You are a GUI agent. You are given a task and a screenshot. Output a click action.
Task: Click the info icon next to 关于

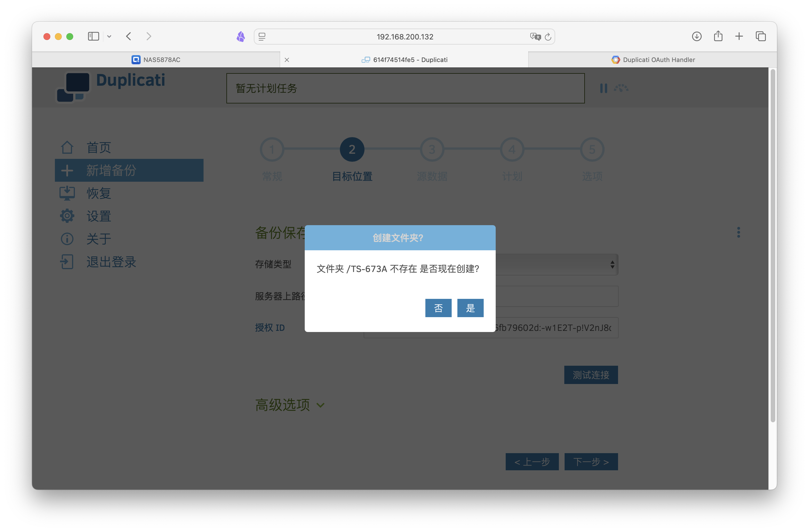point(67,239)
